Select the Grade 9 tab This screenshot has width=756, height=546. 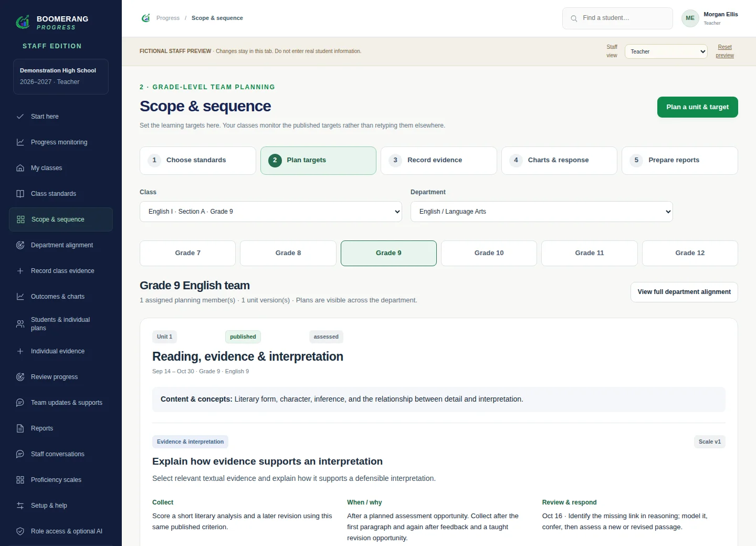click(x=388, y=254)
